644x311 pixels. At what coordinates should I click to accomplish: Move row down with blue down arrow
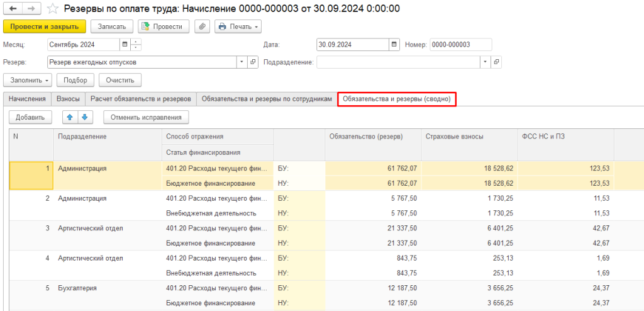[85, 117]
